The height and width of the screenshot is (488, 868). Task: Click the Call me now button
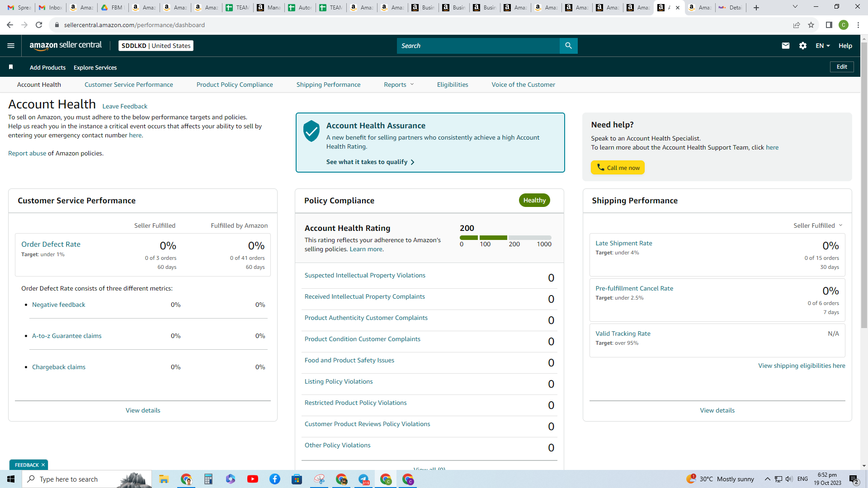tap(618, 168)
